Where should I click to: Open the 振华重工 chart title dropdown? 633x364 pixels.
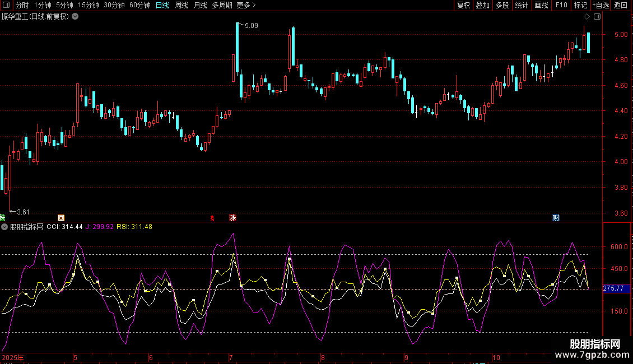(x=75, y=17)
